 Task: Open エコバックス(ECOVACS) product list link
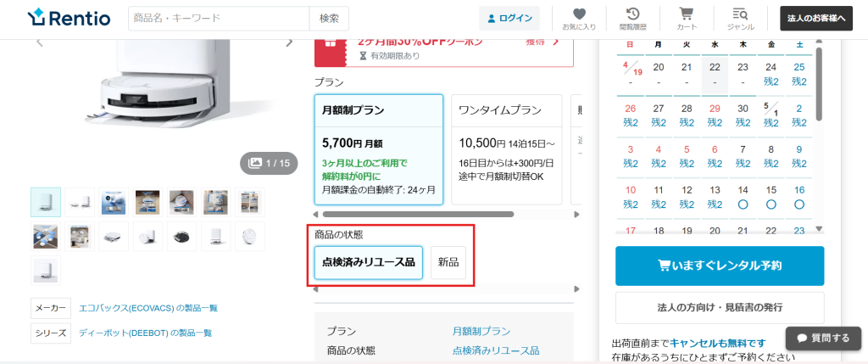[148, 308]
